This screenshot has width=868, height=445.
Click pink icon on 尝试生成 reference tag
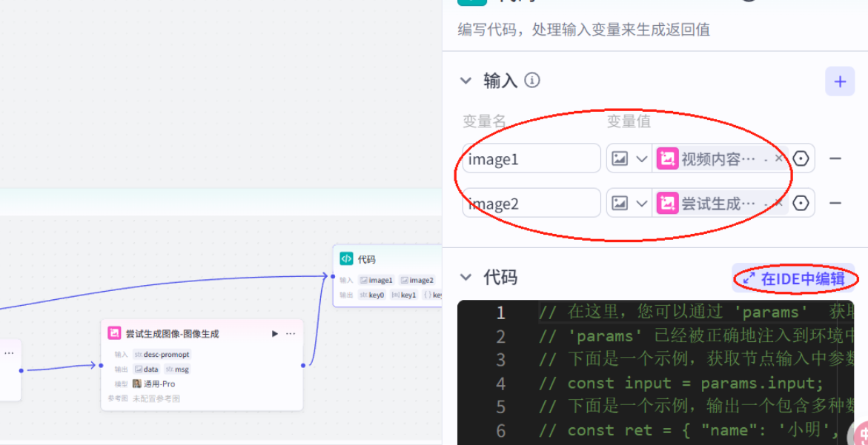coord(669,203)
